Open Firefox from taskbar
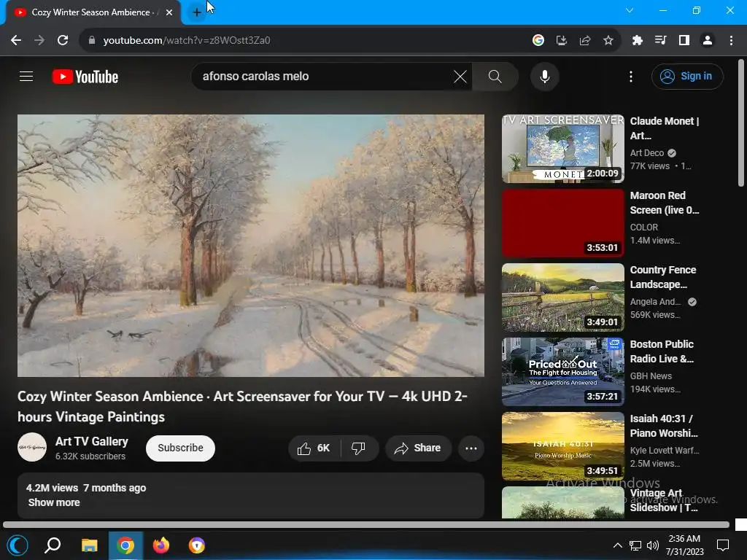Screen dimensions: 747x560 point(160,545)
